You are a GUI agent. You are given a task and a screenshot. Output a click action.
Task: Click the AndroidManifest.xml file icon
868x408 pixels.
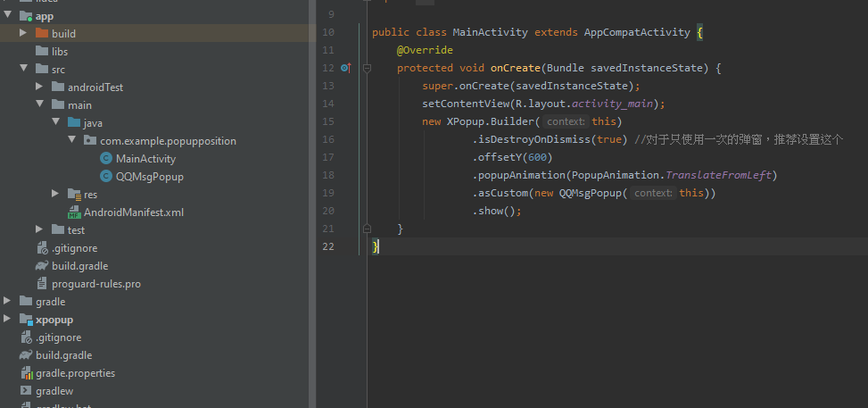74,212
